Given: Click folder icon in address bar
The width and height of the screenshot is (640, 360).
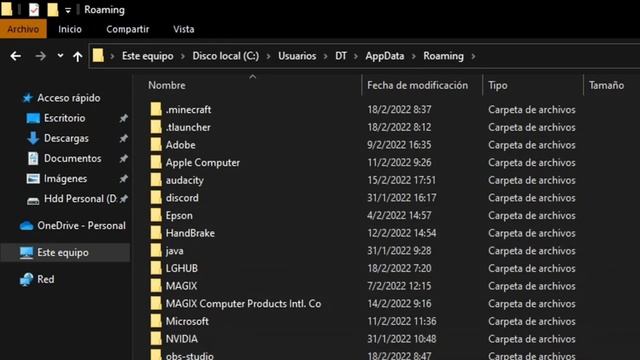Looking at the screenshot, I should [x=98, y=56].
